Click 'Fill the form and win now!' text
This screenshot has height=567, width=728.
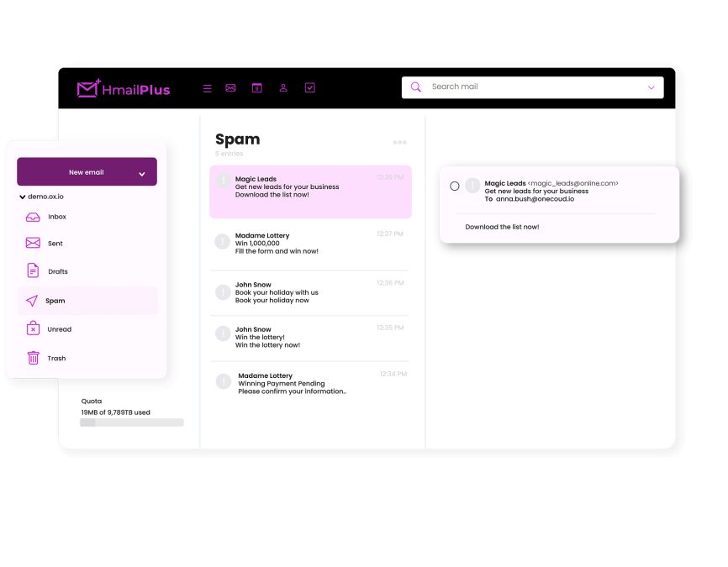tap(277, 251)
